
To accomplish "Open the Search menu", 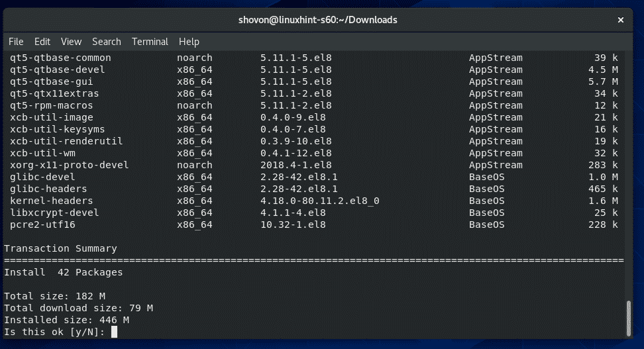I will [x=106, y=42].
